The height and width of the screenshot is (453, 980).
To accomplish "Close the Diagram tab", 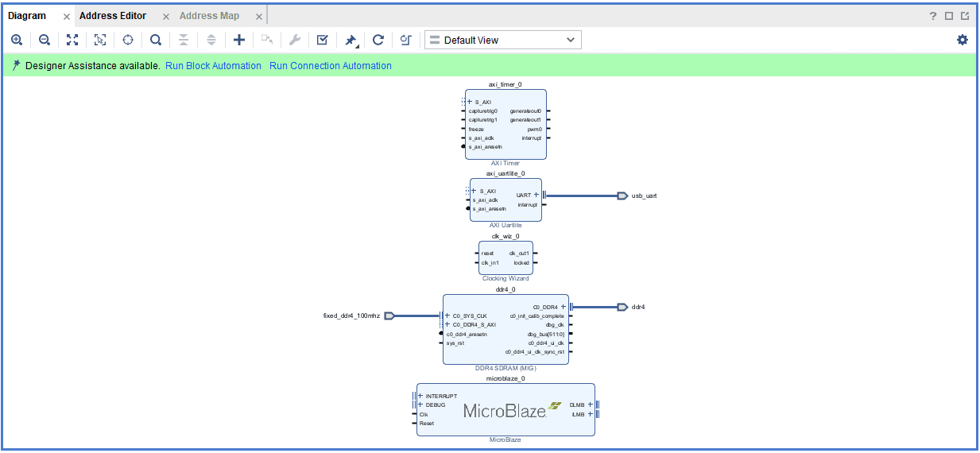I will (67, 17).
